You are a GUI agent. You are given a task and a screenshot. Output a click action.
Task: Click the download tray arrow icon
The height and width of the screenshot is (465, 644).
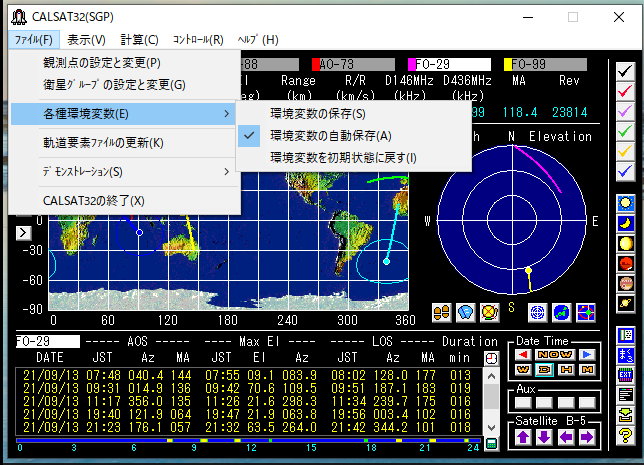(626, 415)
